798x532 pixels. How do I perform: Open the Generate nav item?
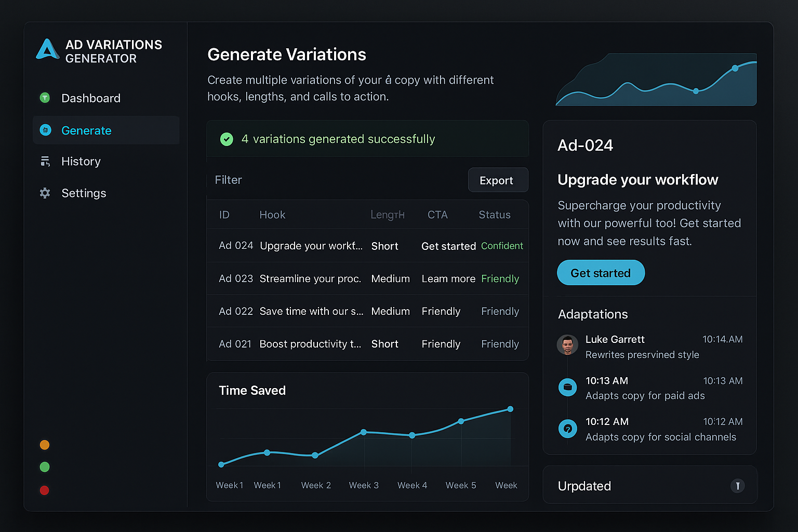pyautogui.click(x=86, y=130)
